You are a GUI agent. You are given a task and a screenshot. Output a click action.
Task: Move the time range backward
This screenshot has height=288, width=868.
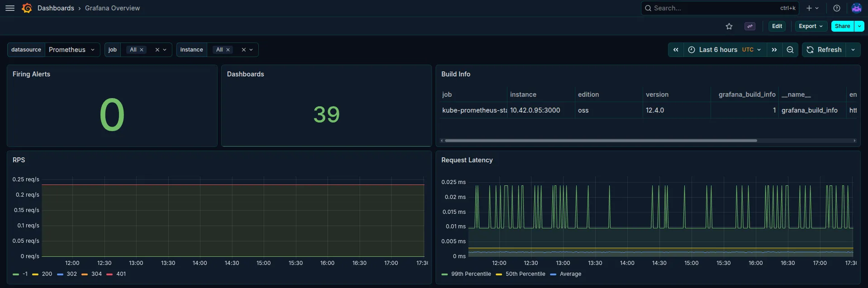point(676,50)
